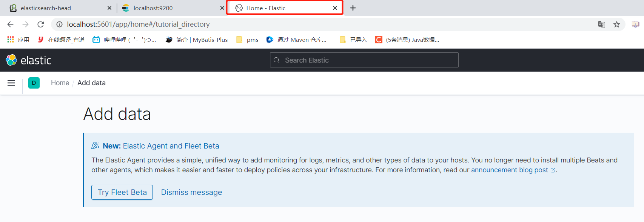Click the Try Fleet Beta button
644x222 pixels.
tap(122, 192)
